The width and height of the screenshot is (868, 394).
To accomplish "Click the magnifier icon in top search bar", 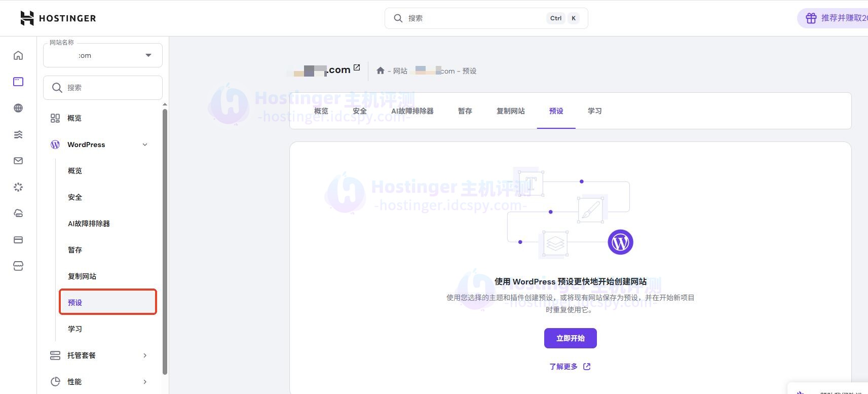I will click(398, 18).
